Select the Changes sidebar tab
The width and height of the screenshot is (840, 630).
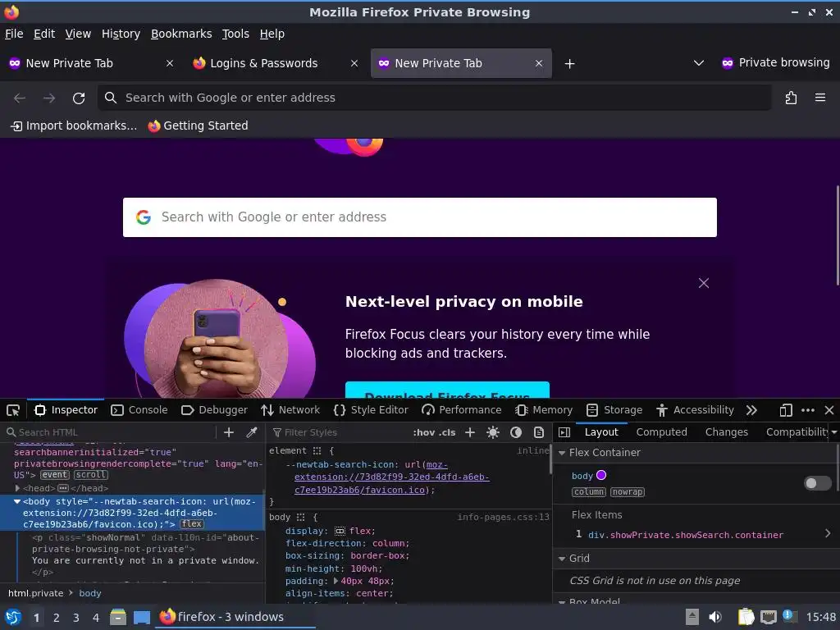727,432
